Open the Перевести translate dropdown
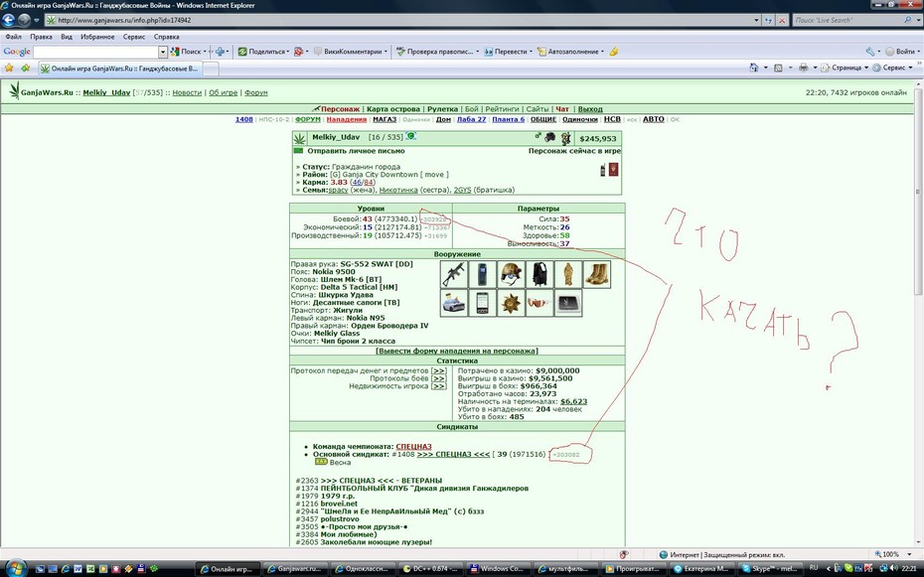The height and width of the screenshot is (577, 924). pyautogui.click(x=531, y=52)
